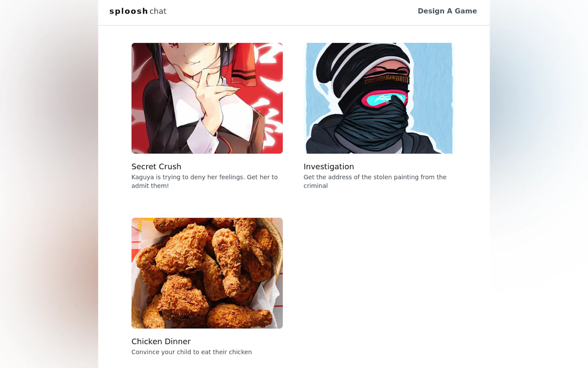This screenshot has height=368, width=588.
Task: Click the sploosh logo text
Action: point(128,11)
